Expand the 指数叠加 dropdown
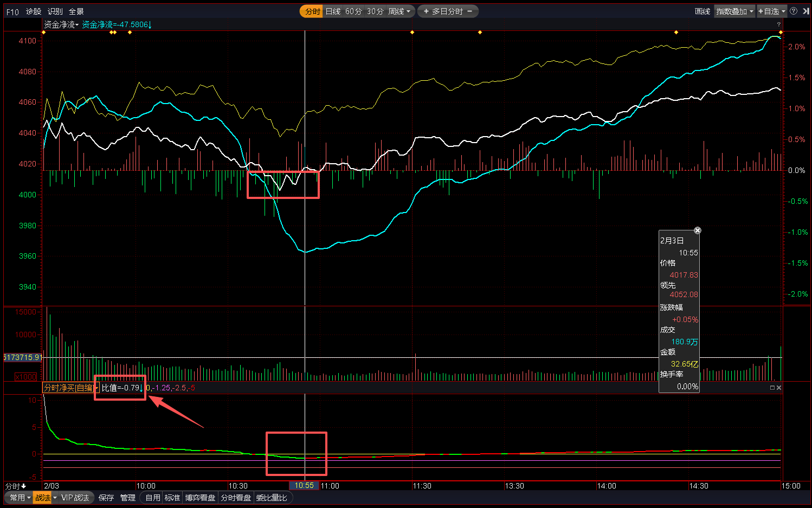Image resolution: width=812 pixels, height=508 pixels. [734, 11]
